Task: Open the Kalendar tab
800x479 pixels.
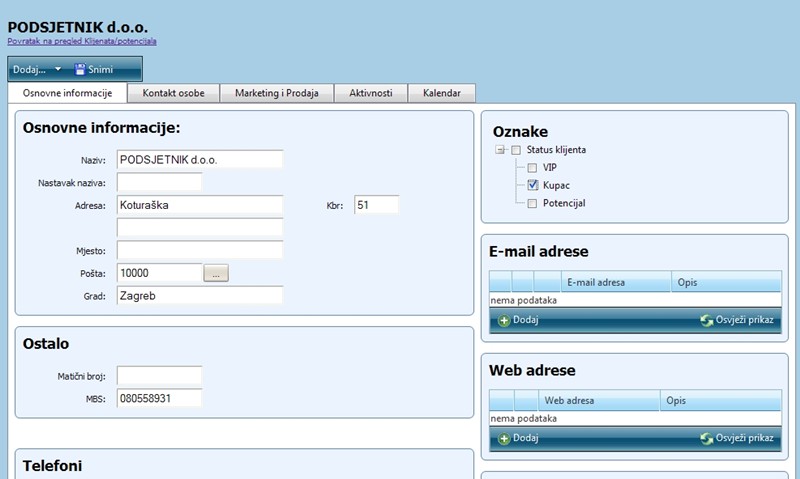Action: click(442, 93)
